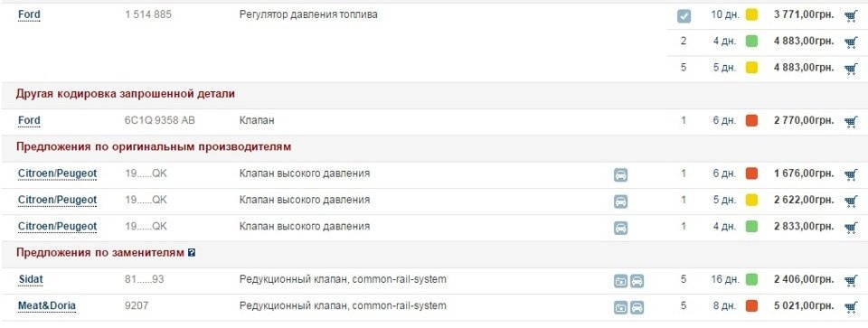Add the 5 дн. 4 883,00 грн. offer to cart
This screenshot has height=328, width=868.
(851, 69)
